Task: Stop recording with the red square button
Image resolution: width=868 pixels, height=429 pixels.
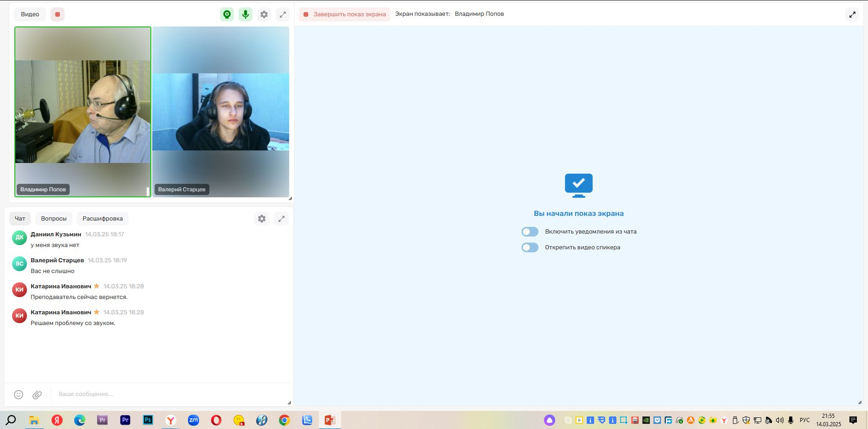Action: (x=58, y=14)
